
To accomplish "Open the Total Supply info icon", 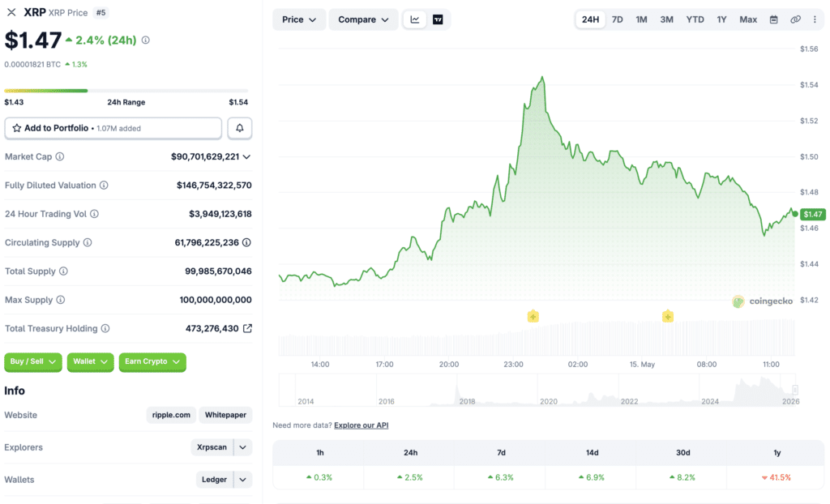I will 63,271.
